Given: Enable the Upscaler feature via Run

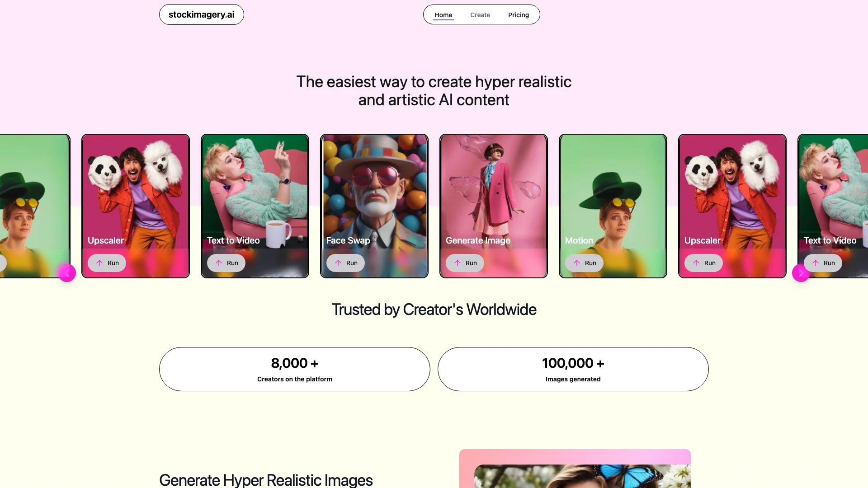Looking at the screenshot, I should [x=107, y=263].
